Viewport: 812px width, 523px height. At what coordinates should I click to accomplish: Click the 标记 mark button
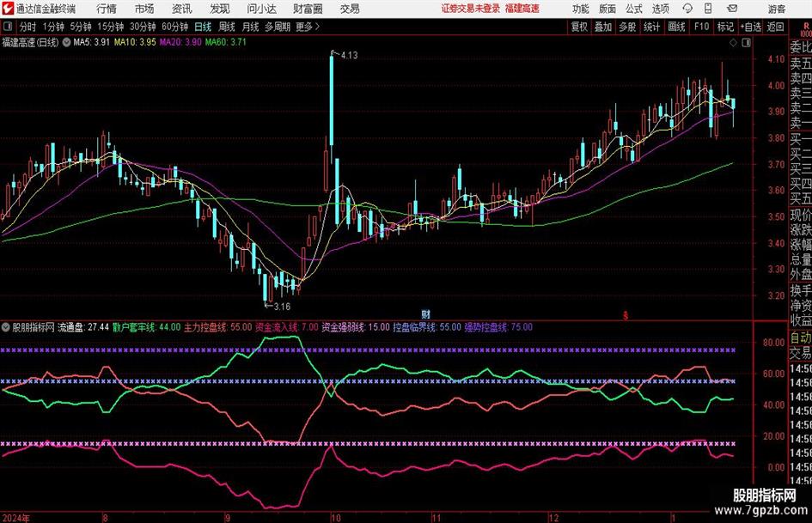pos(725,27)
